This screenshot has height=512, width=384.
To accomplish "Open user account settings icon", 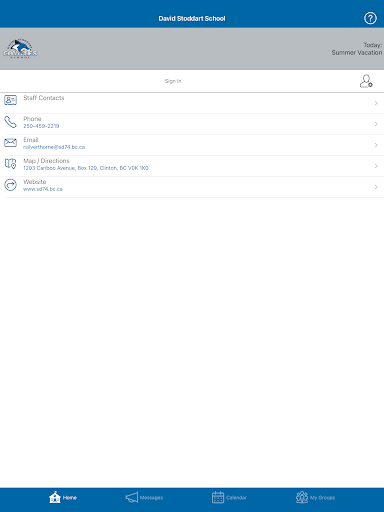I will 366,81.
